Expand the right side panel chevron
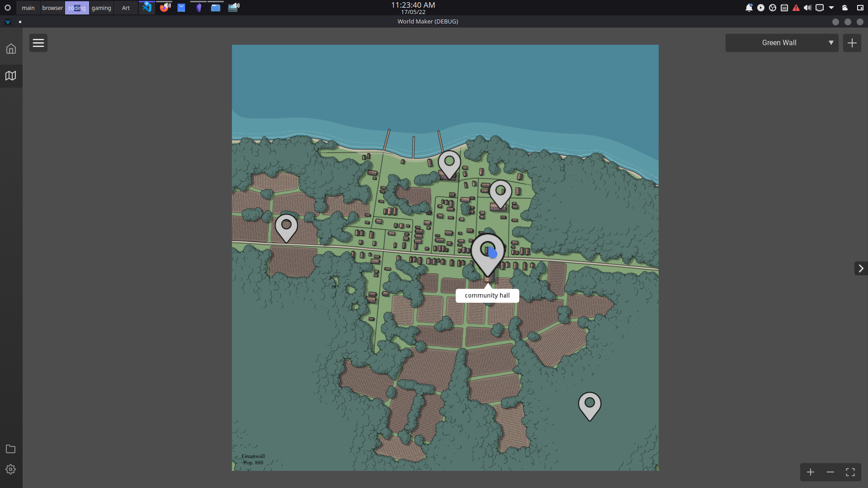This screenshot has height=488, width=868. point(861,268)
